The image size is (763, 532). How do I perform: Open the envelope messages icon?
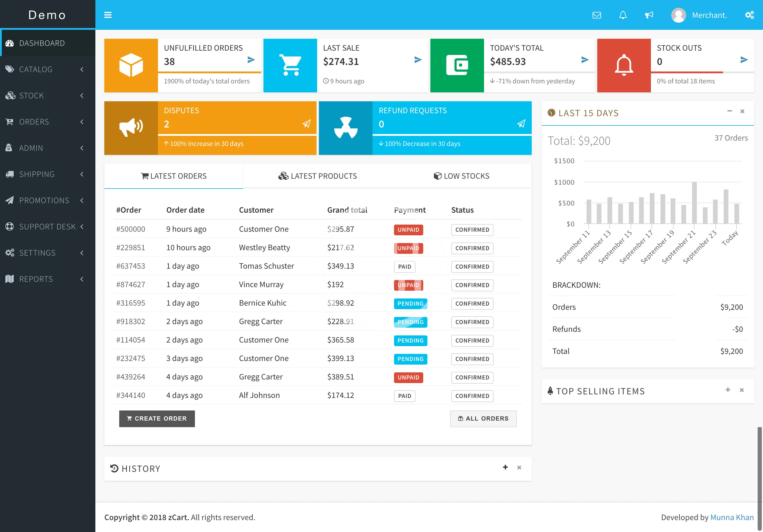pos(596,15)
